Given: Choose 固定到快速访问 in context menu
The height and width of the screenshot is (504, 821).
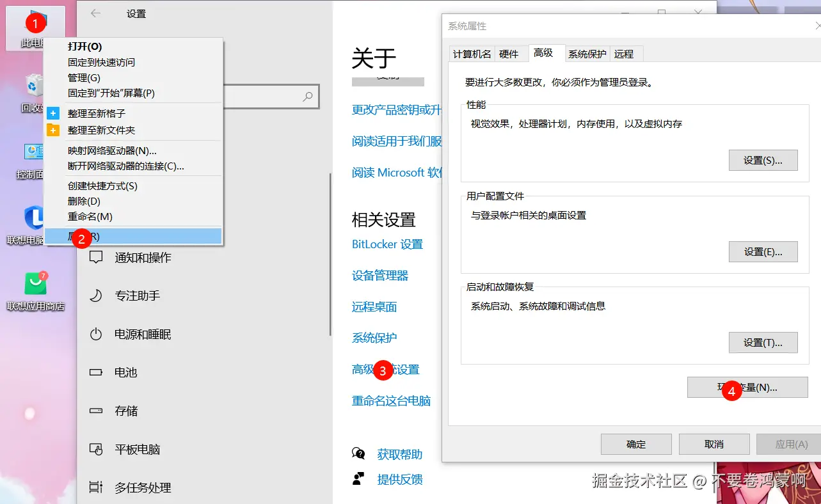Looking at the screenshot, I should coord(133,62).
